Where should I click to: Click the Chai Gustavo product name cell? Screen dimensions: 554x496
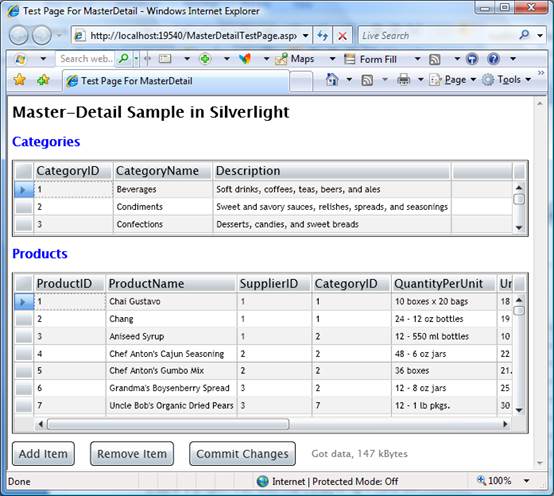[171, 301]
